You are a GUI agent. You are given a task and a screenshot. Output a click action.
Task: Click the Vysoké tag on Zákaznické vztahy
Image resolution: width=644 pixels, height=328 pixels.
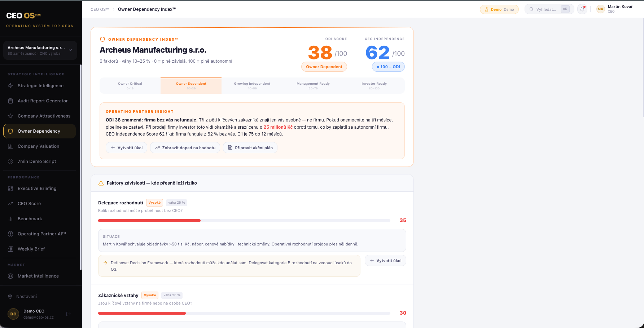(x=150, y=295)
